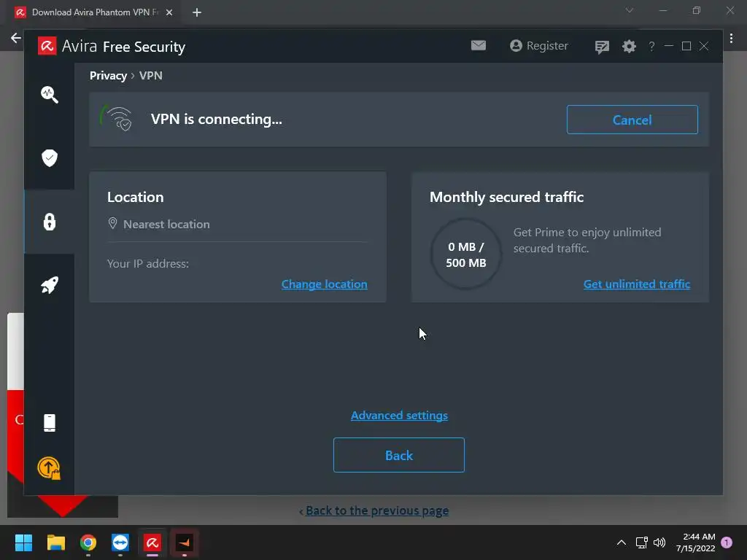Click the Your IP address label
The width and height of the screenshot is (747, 560).
tap(147, 264)
